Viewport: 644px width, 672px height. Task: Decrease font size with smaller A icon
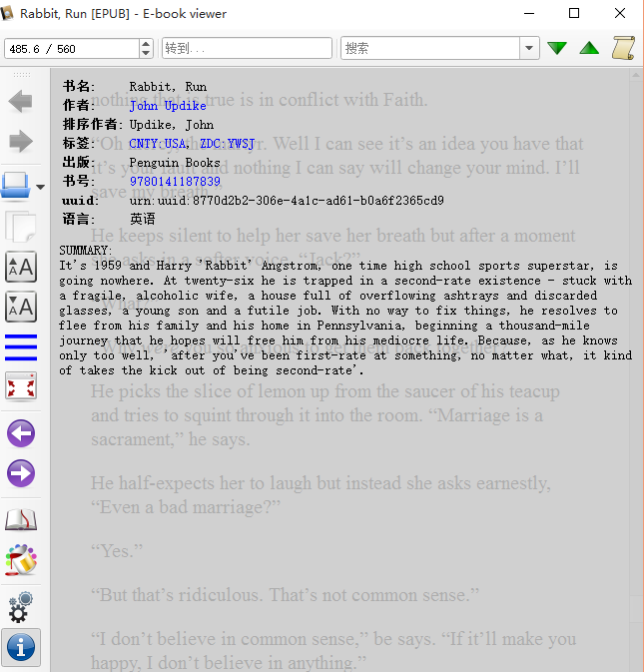click(x=21, y=306)
